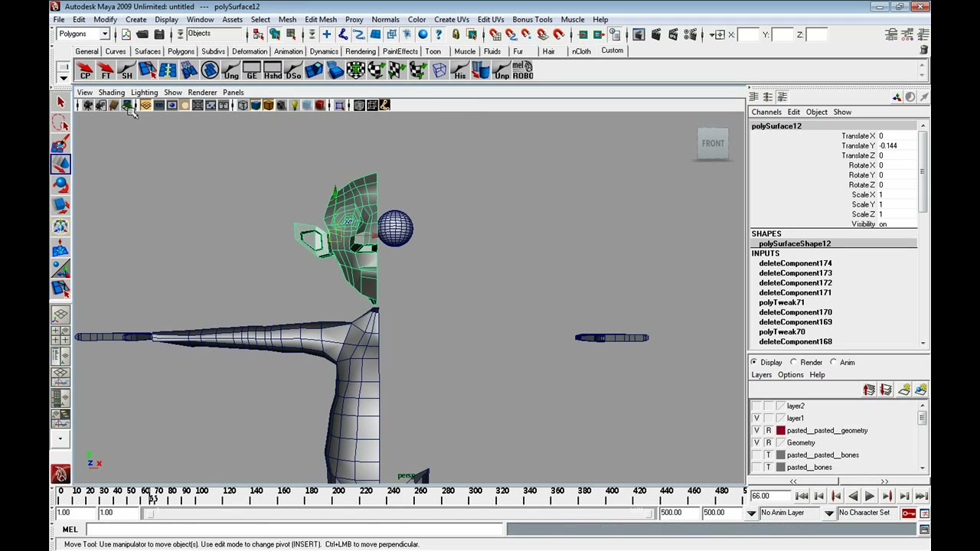Select the Render radio button

[794, 362]
